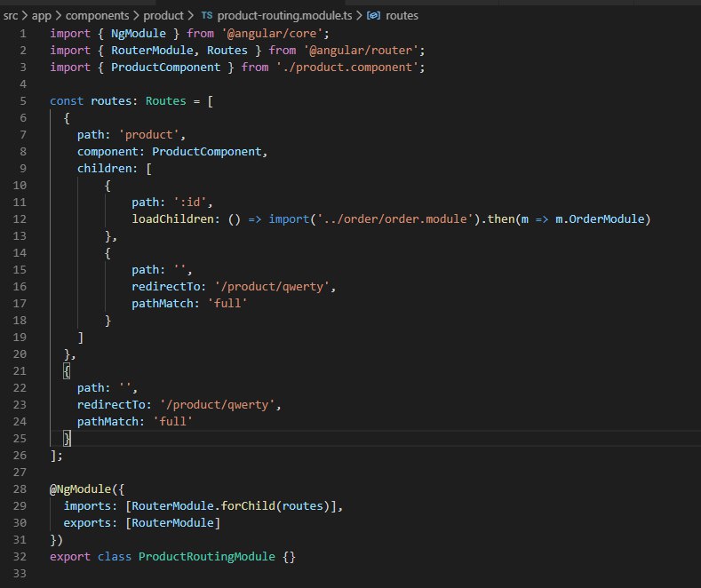Open product-routing.module.ts breadcrumb item
Viewport: 701px width, 588px height.
point(284,16)
